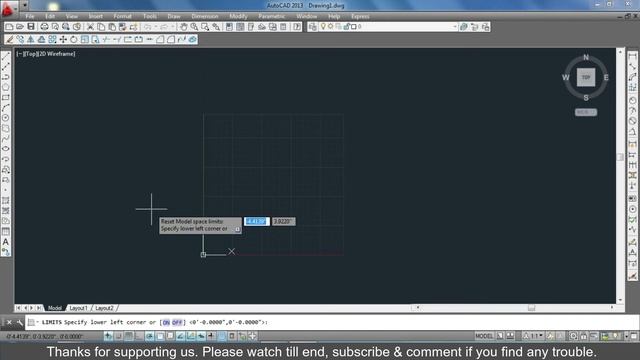Select the Table tool in Draw toolbar
The height and width of the screenshot is (360, 640).
click(6, 231)
